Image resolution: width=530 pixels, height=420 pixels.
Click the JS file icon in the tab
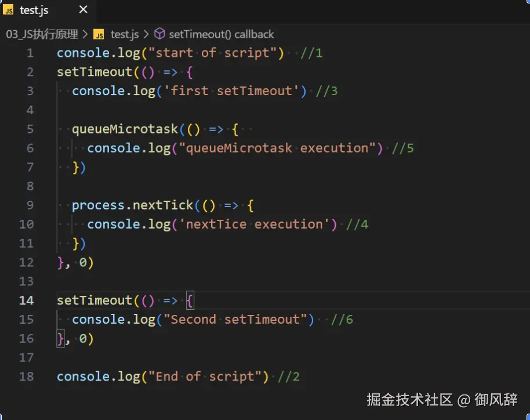tap(9, 10)
